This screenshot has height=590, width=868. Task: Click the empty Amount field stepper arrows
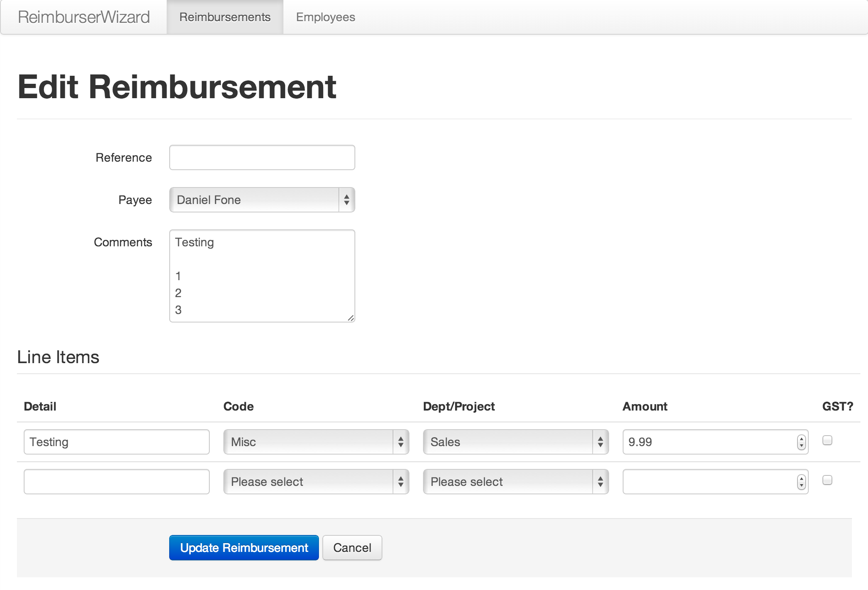point(801,482)
